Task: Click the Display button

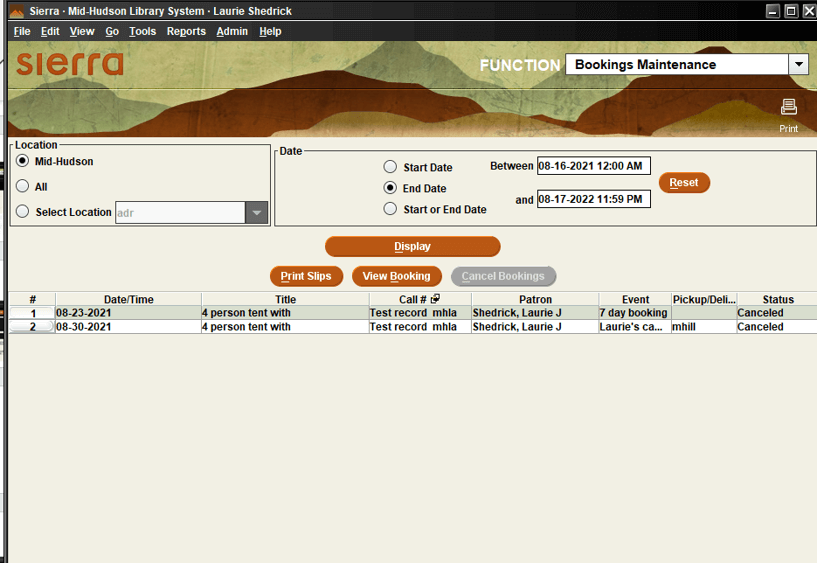Action: 413,246
